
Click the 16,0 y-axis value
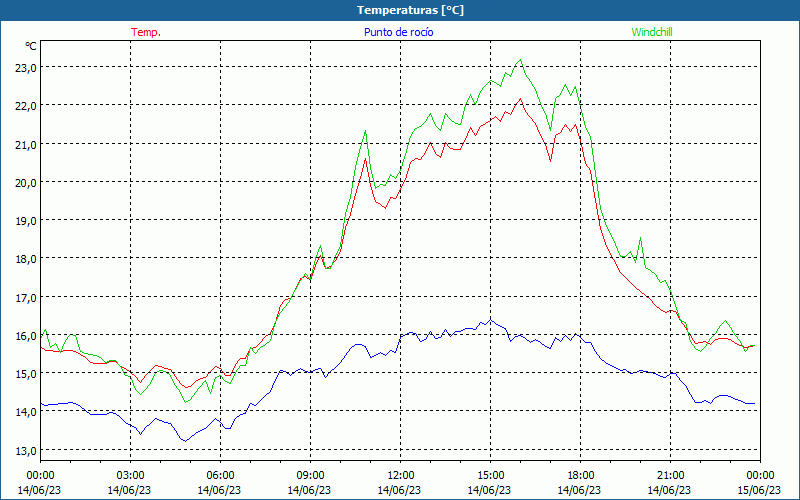26,335
